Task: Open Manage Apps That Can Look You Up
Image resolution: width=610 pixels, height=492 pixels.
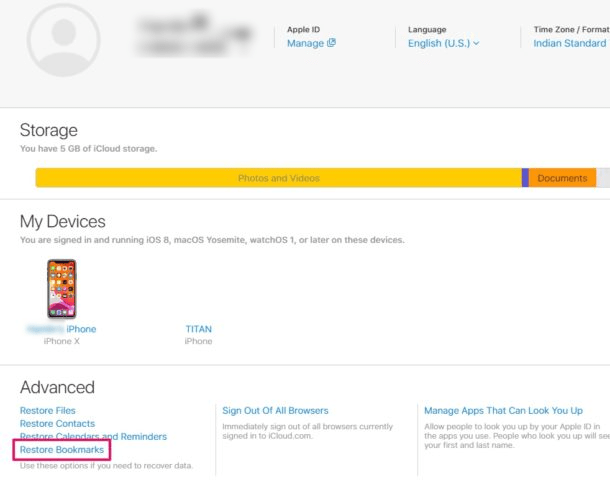Action: click(503, 411)
